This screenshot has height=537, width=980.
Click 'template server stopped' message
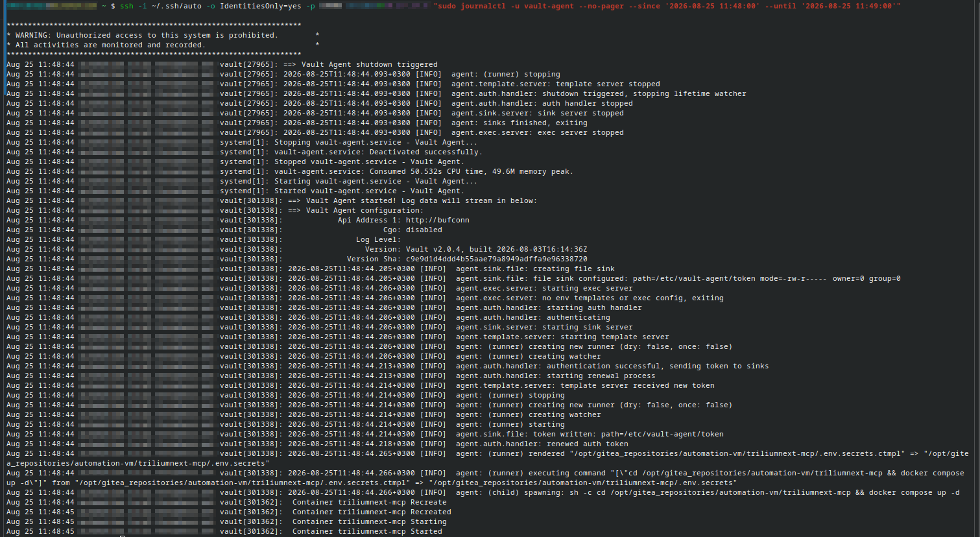click(x=608, y=84)
